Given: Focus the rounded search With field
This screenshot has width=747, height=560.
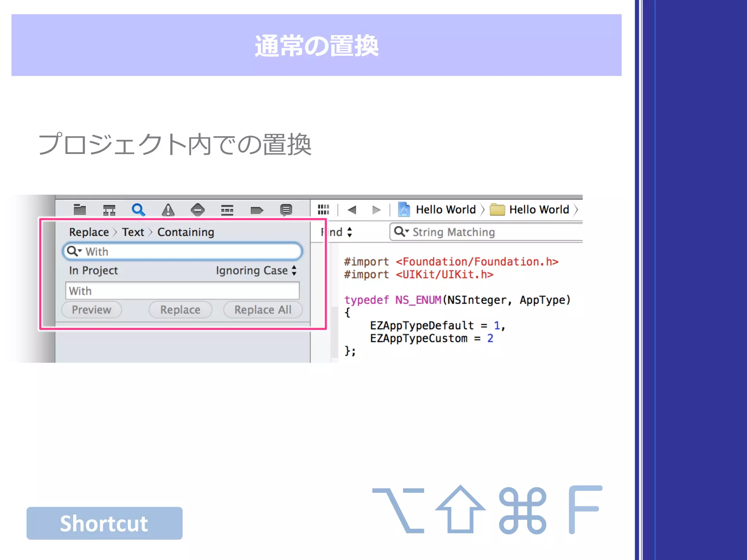Looking at the screenshot, I should (182, 252).
